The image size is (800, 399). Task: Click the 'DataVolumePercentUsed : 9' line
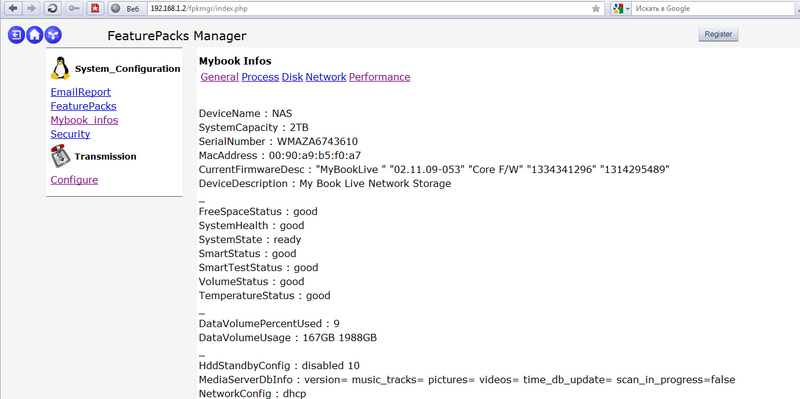(269, 323)
